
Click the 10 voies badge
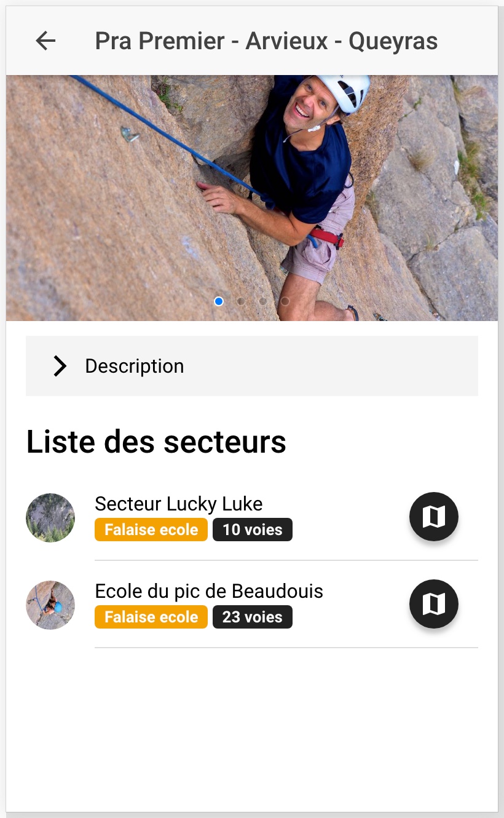252,530
